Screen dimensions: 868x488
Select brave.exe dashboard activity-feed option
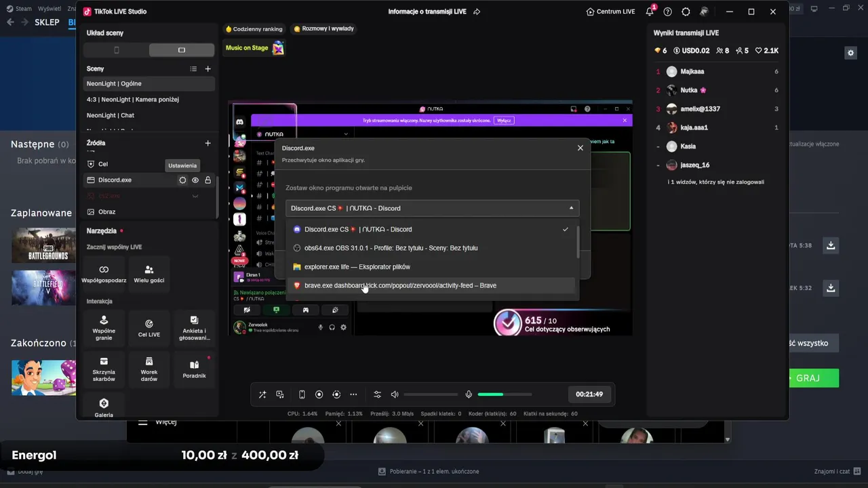tap(431, 285)
